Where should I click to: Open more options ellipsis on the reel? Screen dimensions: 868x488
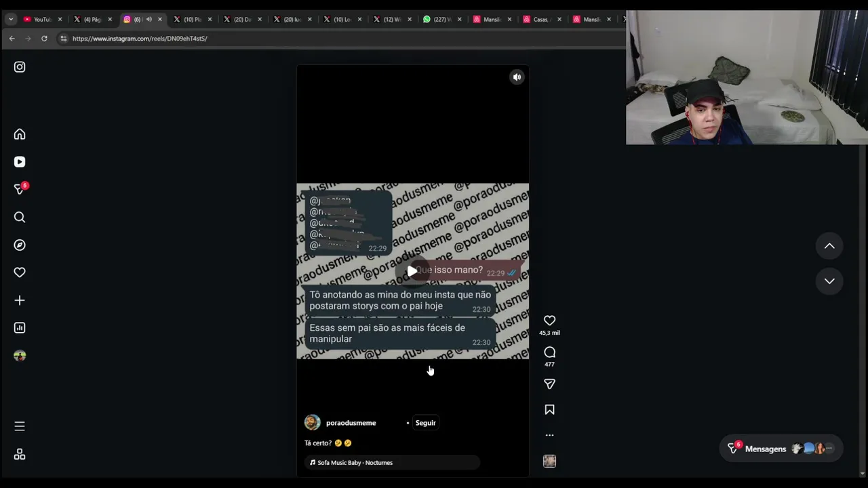[x=549, y=435]
